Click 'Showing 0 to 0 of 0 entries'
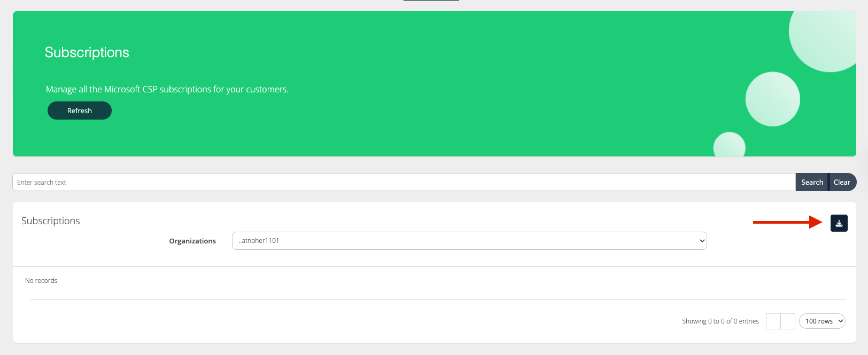Image resolution: width=868 pixels, height=355 pixels. 720,321
